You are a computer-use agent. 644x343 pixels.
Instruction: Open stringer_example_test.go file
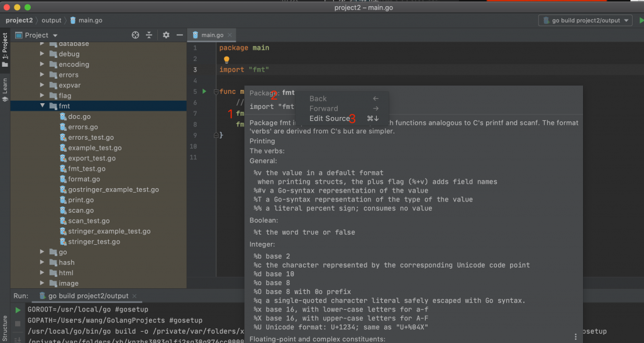(109, 231)
